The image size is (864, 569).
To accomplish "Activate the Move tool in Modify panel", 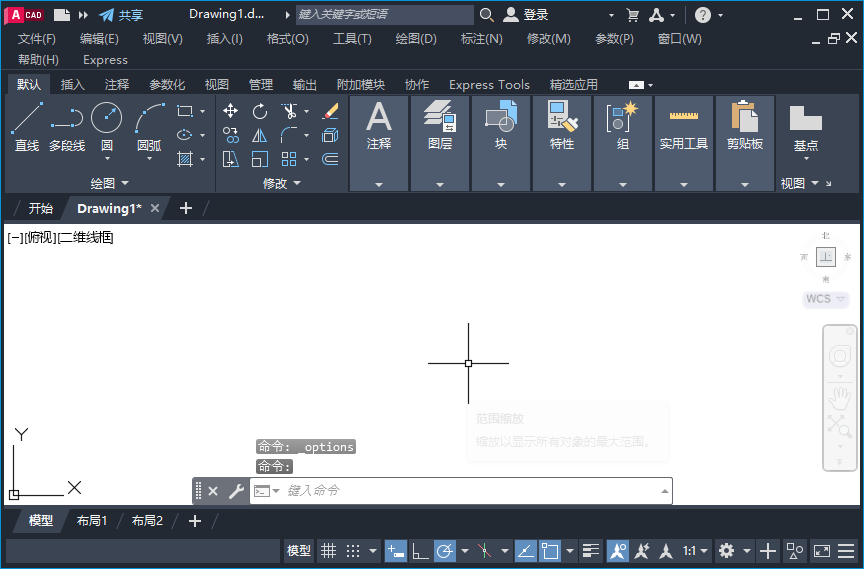I will click(x=230, y=111).
